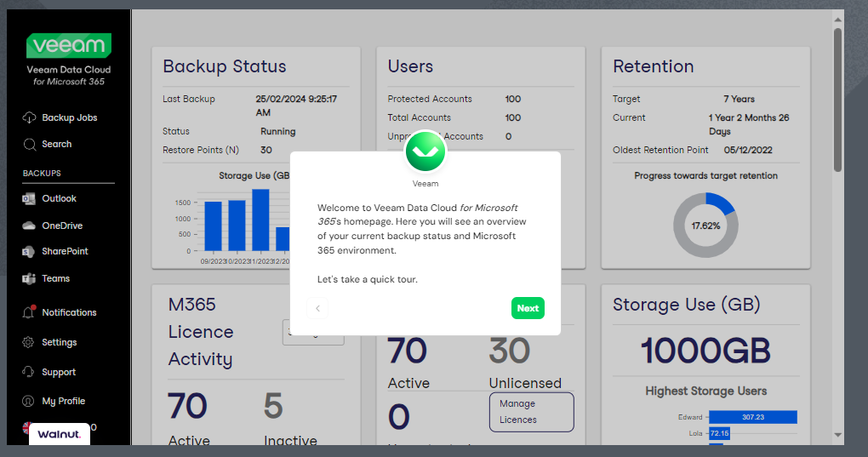
Task: Go to Teams backups
Action: coord(56,278)
